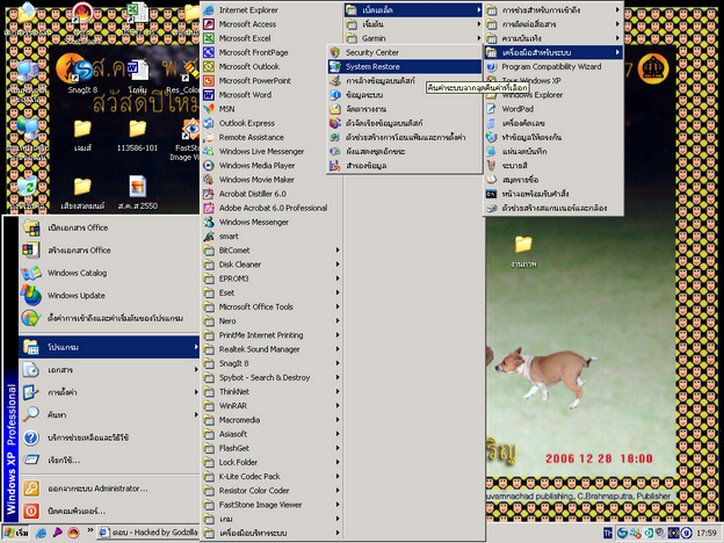Open the Garmin menu entry
The width and height of the screenshot is (724, 543).
click(x=413, y=38)
